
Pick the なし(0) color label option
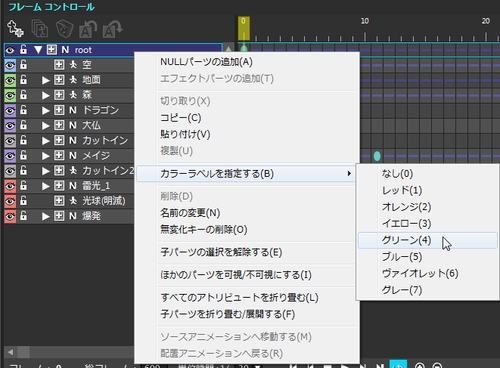(x=428, y=174)
